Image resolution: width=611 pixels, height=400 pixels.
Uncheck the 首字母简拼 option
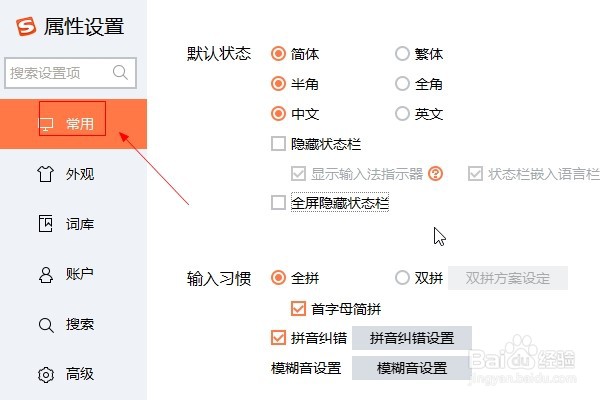[298, 308]
